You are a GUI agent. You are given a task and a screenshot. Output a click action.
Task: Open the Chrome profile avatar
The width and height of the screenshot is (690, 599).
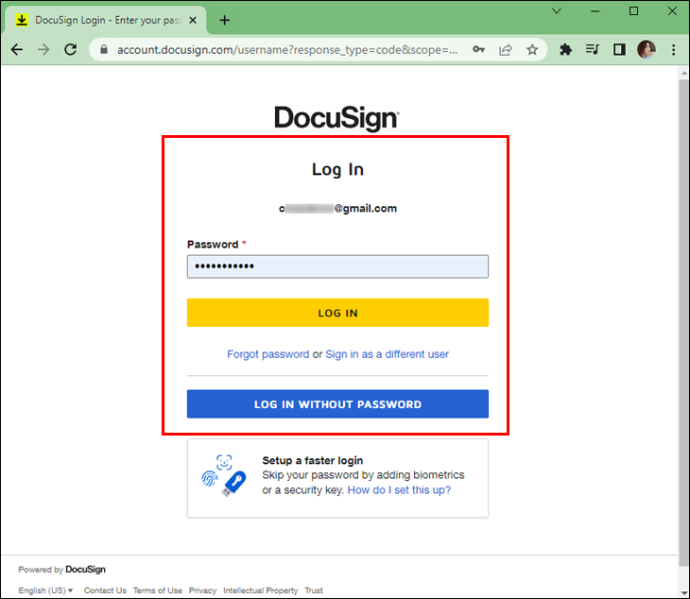point(646,49)
